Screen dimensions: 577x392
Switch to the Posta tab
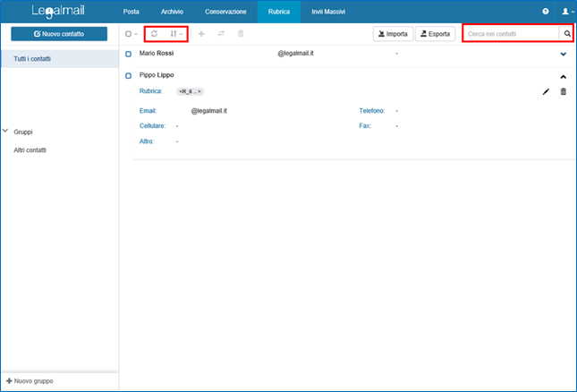(131, 12)
